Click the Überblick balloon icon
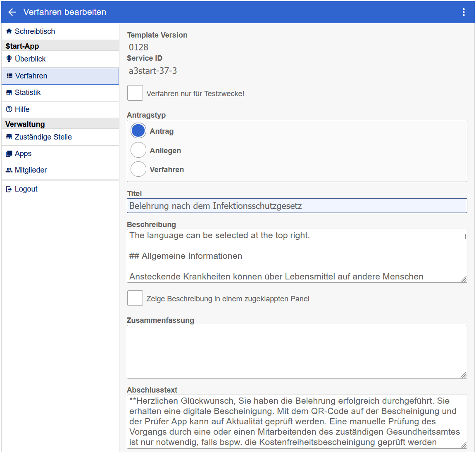476x452 pixels. [9, 59]
